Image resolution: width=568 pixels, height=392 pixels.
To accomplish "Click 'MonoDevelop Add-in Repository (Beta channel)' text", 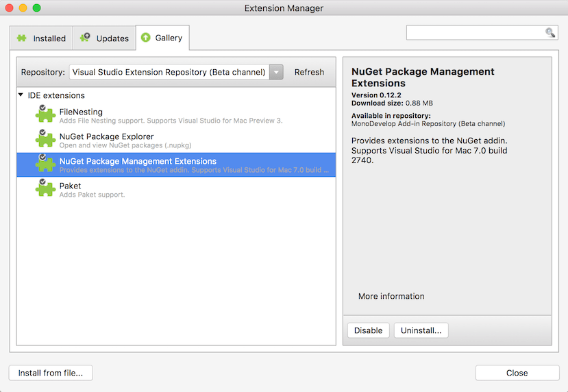I will (x=428, y=123).
